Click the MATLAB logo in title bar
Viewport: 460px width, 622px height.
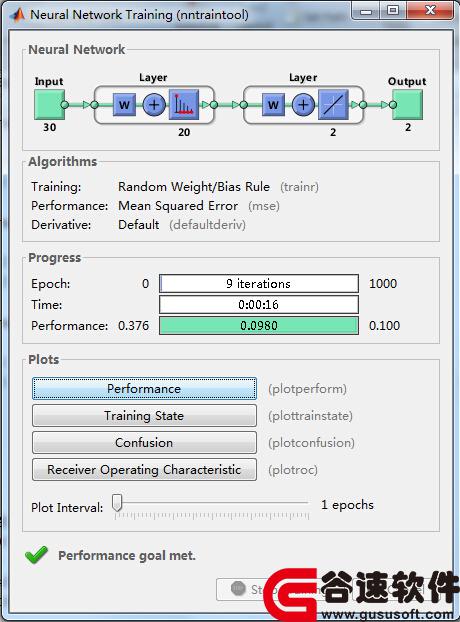coord(17,15)
